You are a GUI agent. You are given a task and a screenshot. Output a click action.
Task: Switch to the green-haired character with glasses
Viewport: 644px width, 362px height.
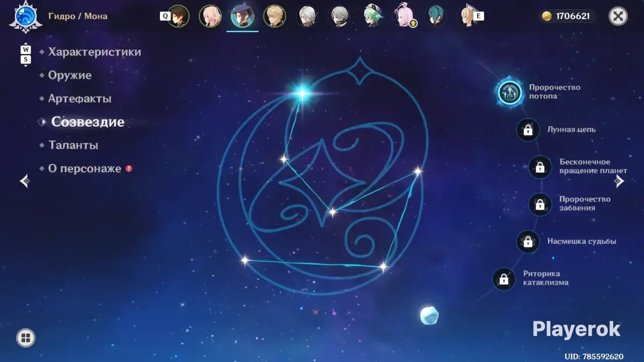[372, 16]
